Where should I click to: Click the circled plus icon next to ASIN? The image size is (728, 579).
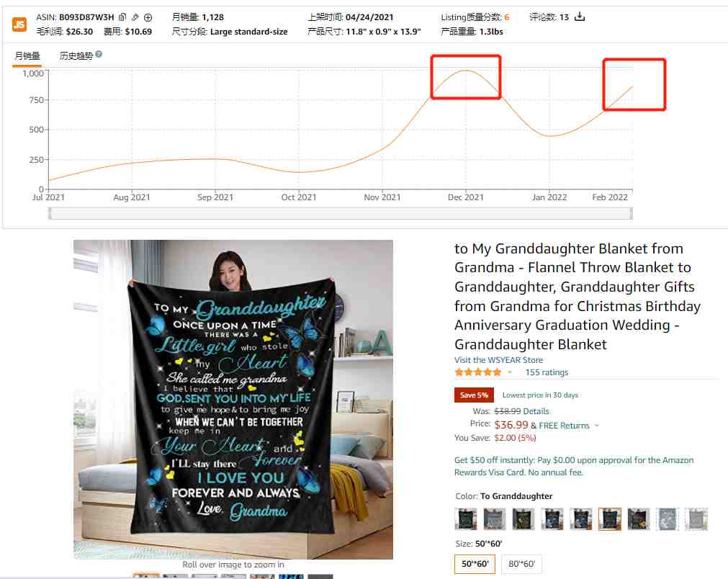[148, 18]
